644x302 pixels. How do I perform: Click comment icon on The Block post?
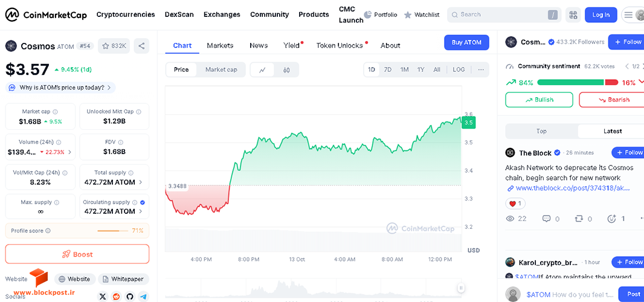tap(546, 219)
